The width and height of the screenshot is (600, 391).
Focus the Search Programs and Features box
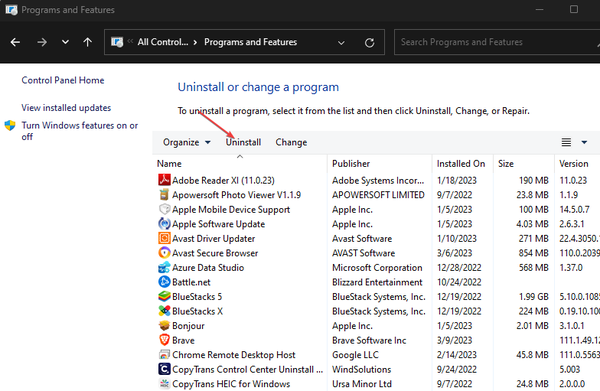497,42
